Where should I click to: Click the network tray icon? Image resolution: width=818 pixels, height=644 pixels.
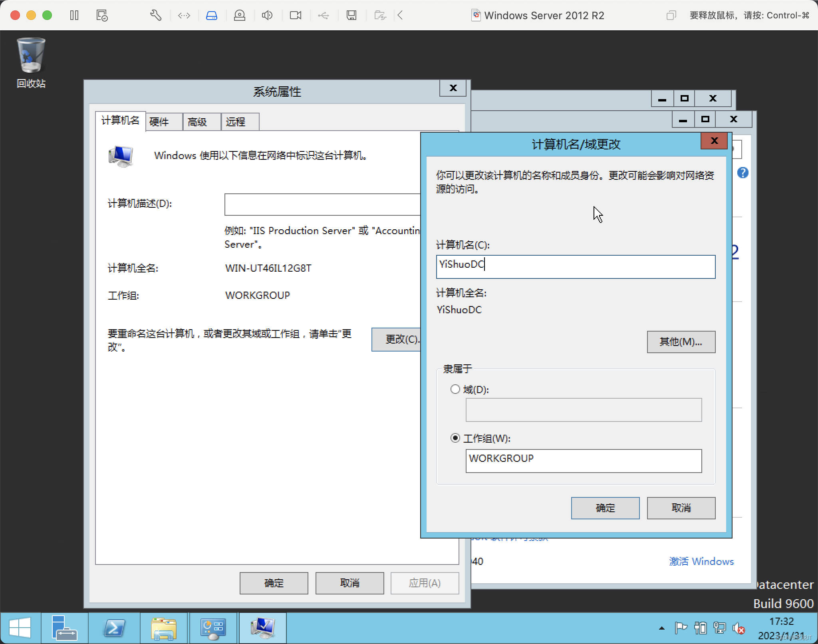pos(720,628)
